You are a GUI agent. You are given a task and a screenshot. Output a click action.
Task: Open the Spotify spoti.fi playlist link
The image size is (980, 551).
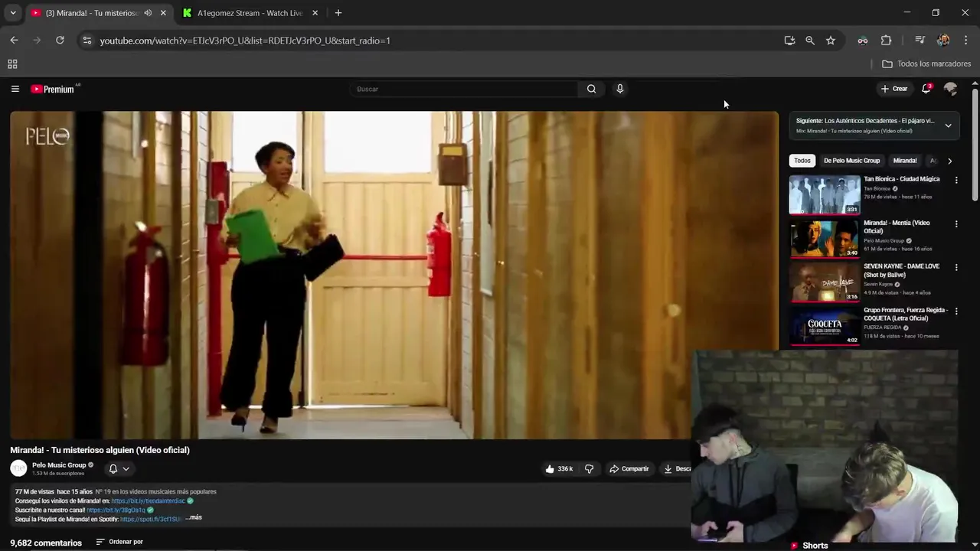coord(151,519)
